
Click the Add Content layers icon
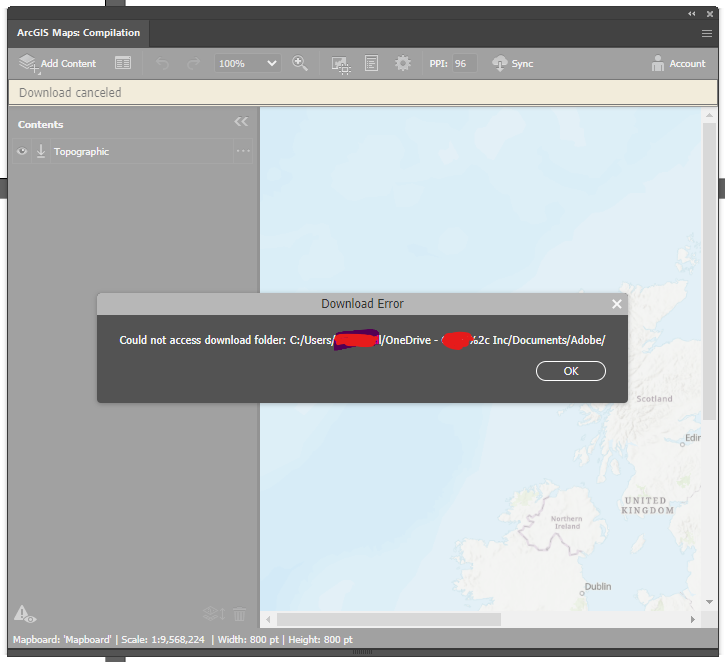[28, 63]
